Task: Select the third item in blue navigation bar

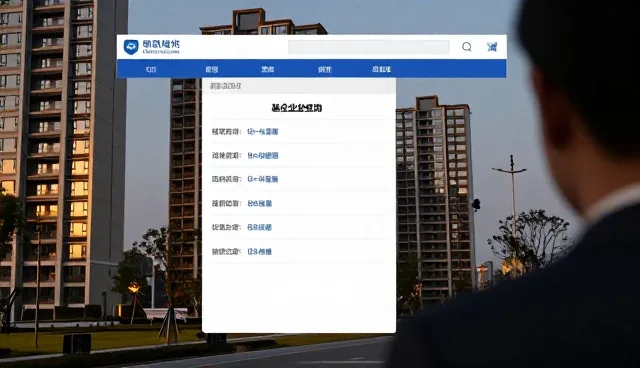Action: coord(268,69)
